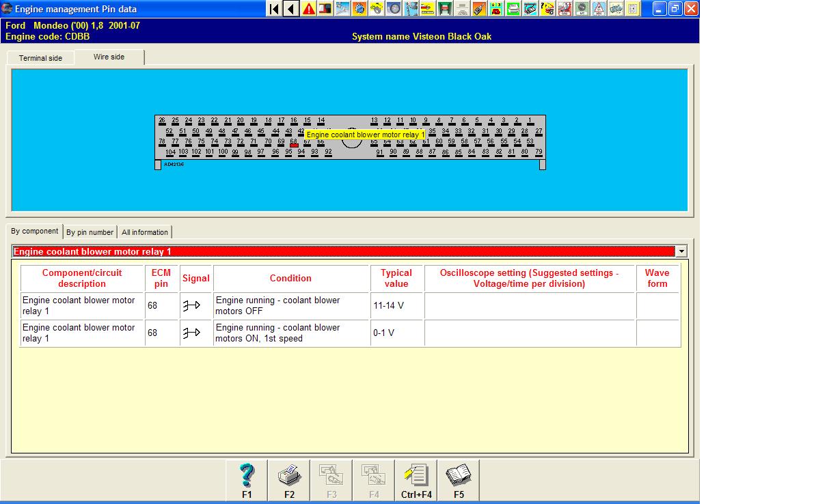Click the yellow Engine coolant blower tooltip

pyautogui.click(x=366, y=135)
